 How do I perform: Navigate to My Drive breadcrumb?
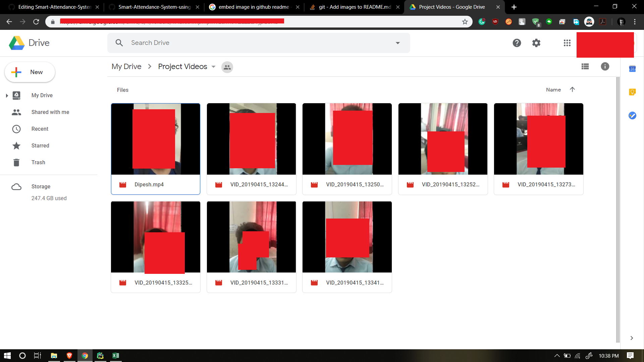tap(126, 67)
